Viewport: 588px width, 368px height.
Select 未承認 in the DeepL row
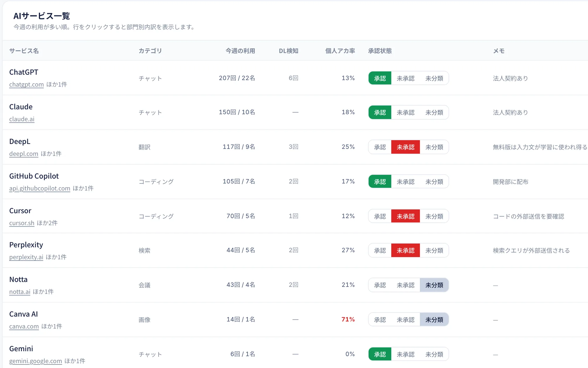pos(405,147)
